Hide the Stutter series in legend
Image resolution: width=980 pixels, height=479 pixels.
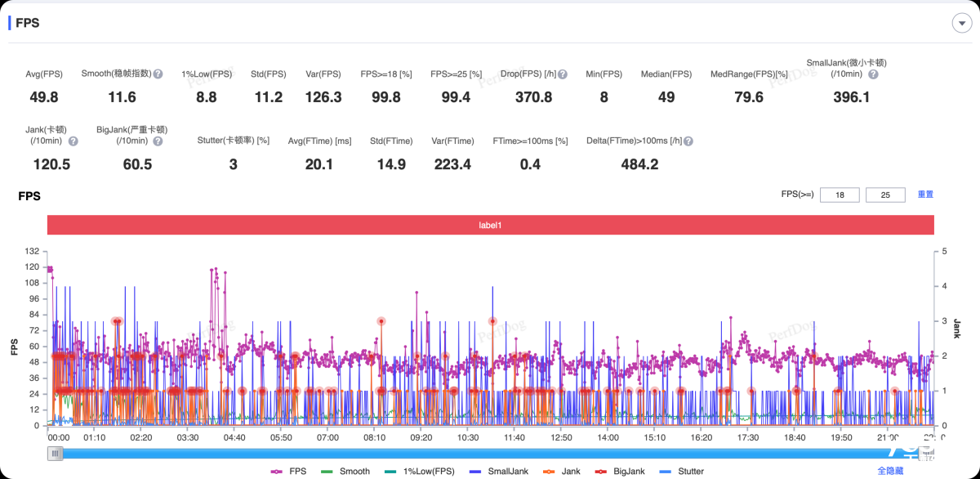682,471
